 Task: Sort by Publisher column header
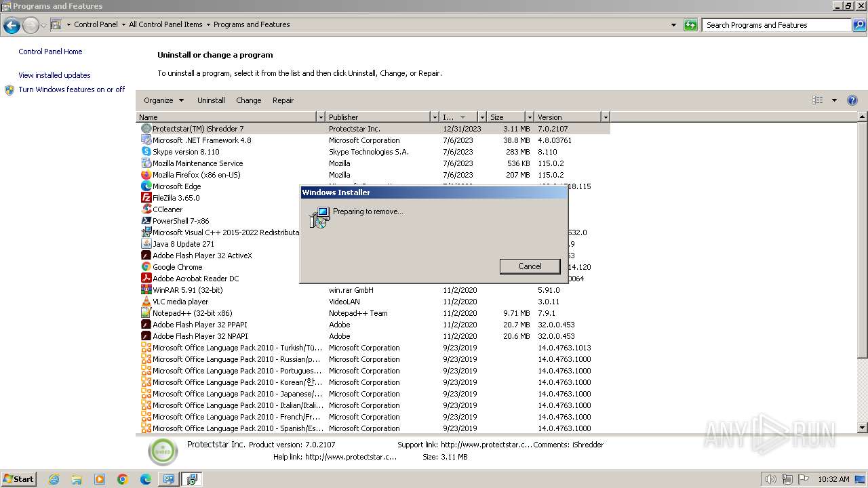click(x=378, y=117)
